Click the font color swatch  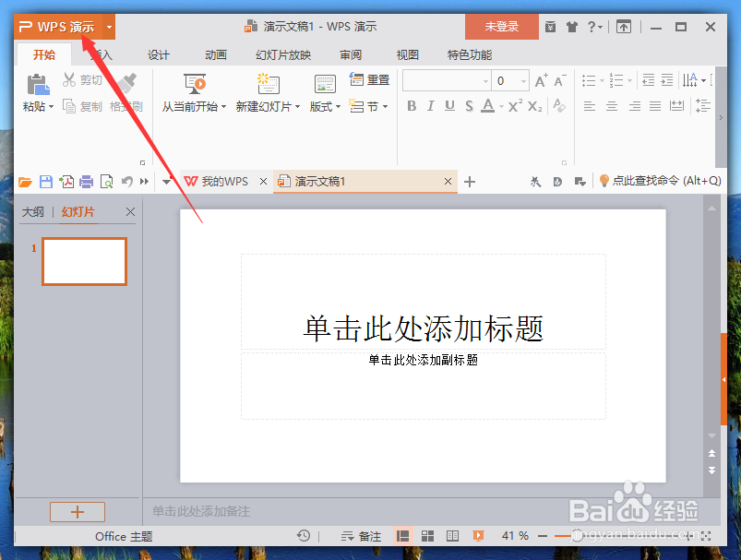[489, 107]
